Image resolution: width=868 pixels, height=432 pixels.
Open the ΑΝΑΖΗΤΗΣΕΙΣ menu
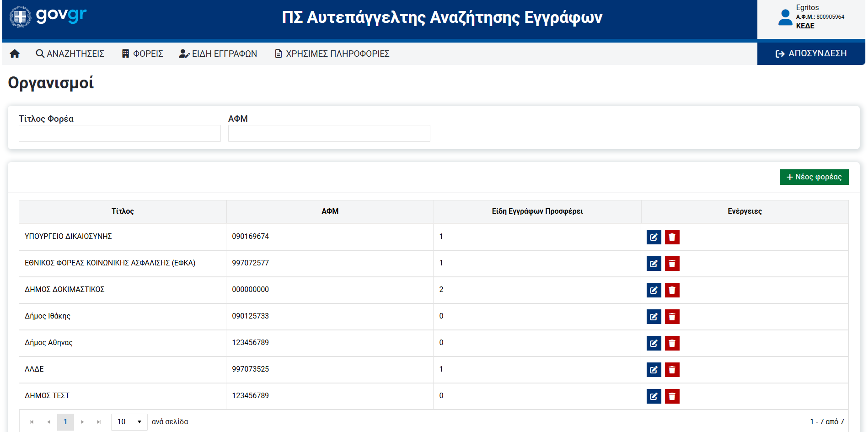click(x=70, y=54)
